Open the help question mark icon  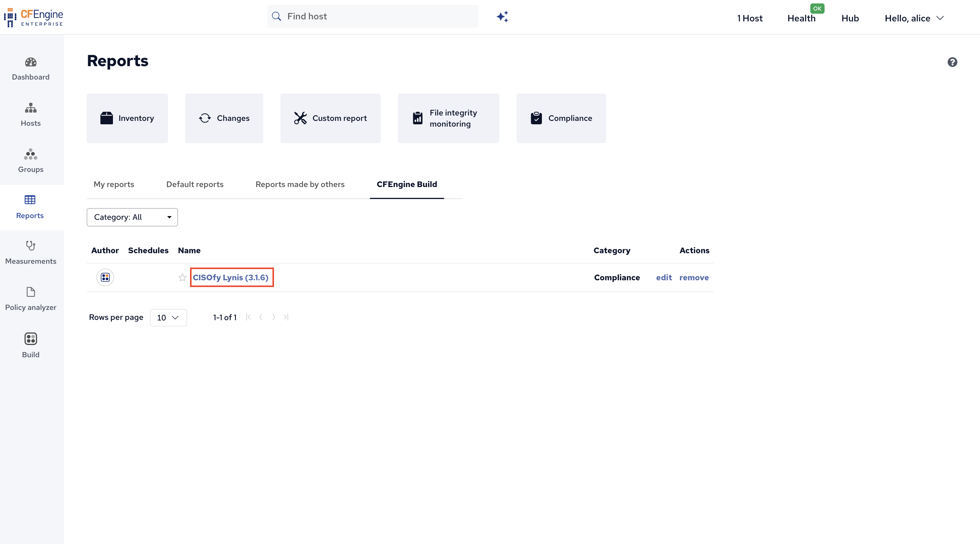[952, 62]
